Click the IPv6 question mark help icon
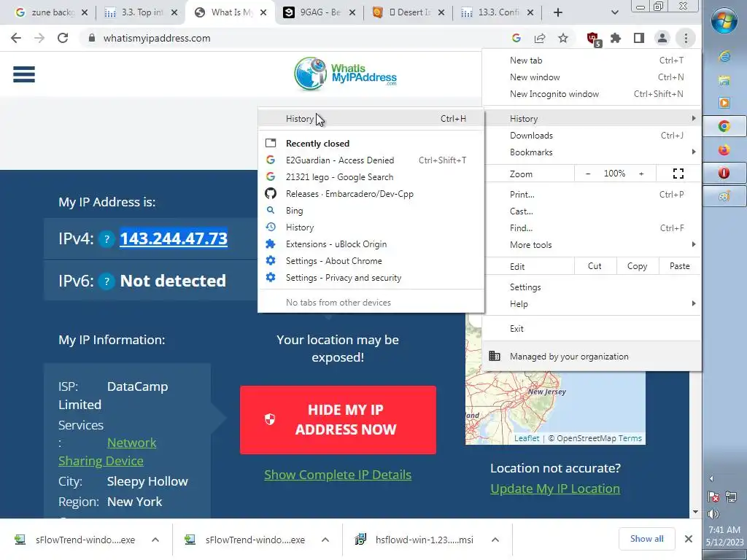The height and width of the screenshot is (560, 747). [107, 281]
